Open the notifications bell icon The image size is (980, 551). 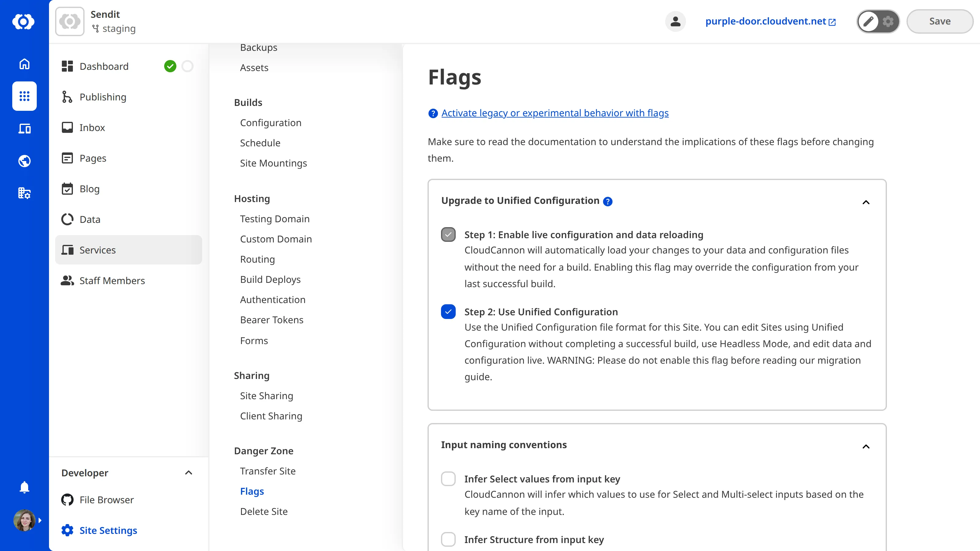point(24,487)
